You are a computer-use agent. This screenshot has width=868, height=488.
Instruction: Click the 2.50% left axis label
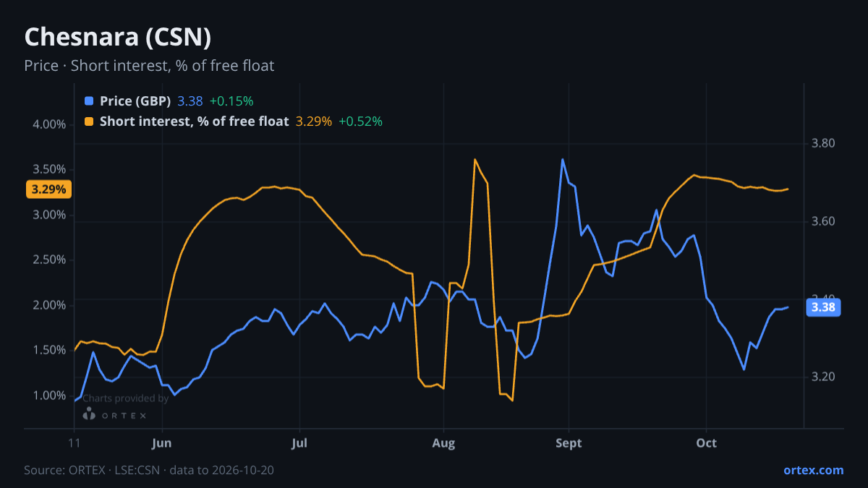pyautogui.click(x=49, y=260)
